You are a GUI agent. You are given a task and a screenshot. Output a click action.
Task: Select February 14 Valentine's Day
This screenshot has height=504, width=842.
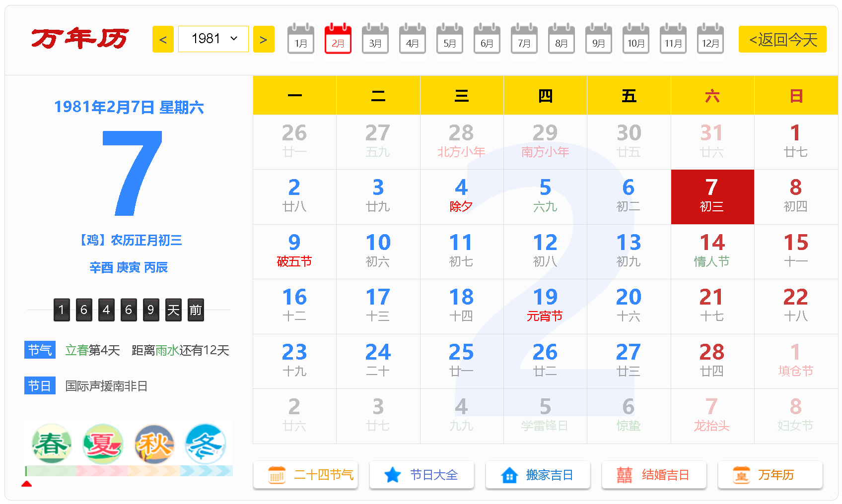coord(712,252)
